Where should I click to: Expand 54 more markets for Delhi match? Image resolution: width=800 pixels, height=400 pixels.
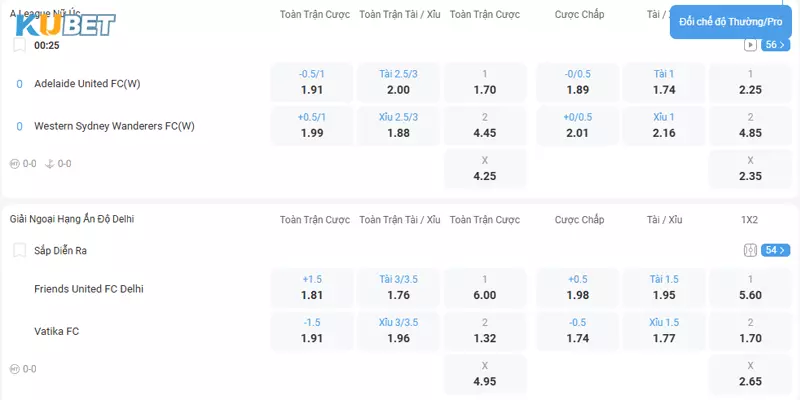(775, 250)
